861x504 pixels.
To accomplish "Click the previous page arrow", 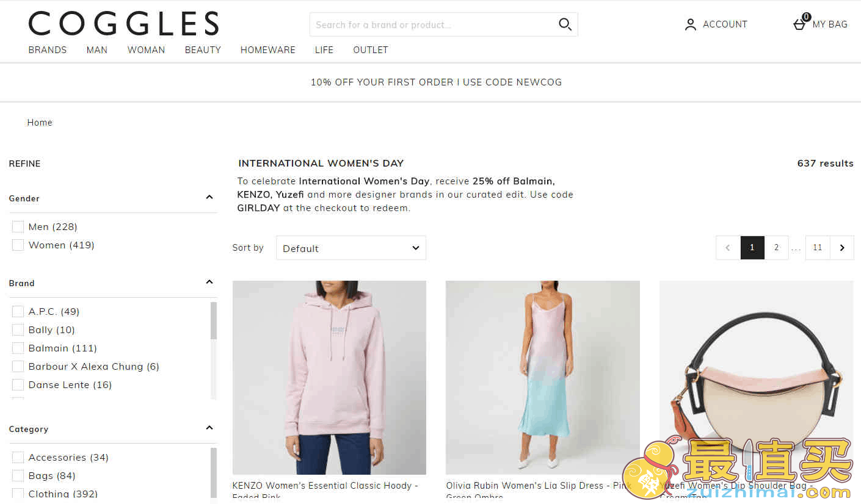I will 728,248.
